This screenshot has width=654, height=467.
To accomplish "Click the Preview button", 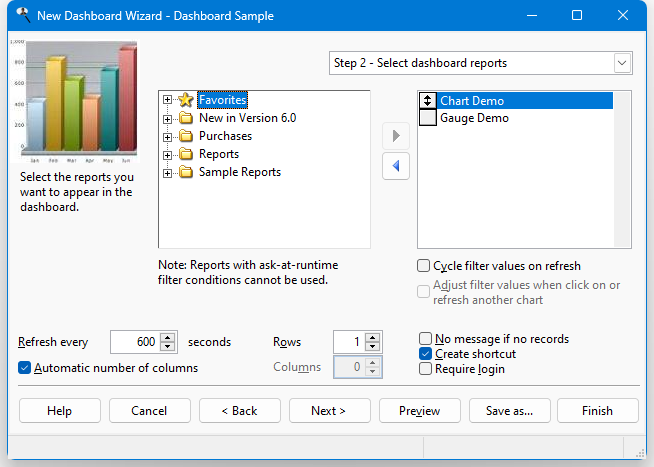I will 419,411.
